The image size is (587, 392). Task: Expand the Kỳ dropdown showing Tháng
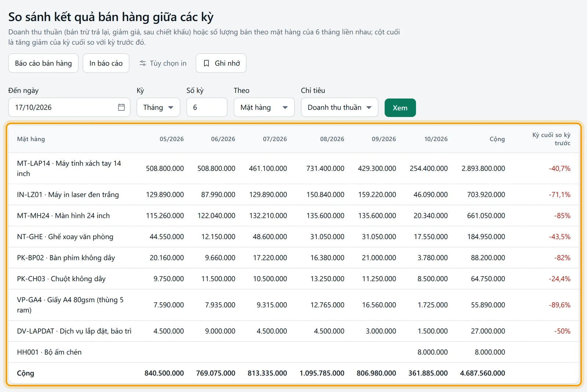pos(158,107)
